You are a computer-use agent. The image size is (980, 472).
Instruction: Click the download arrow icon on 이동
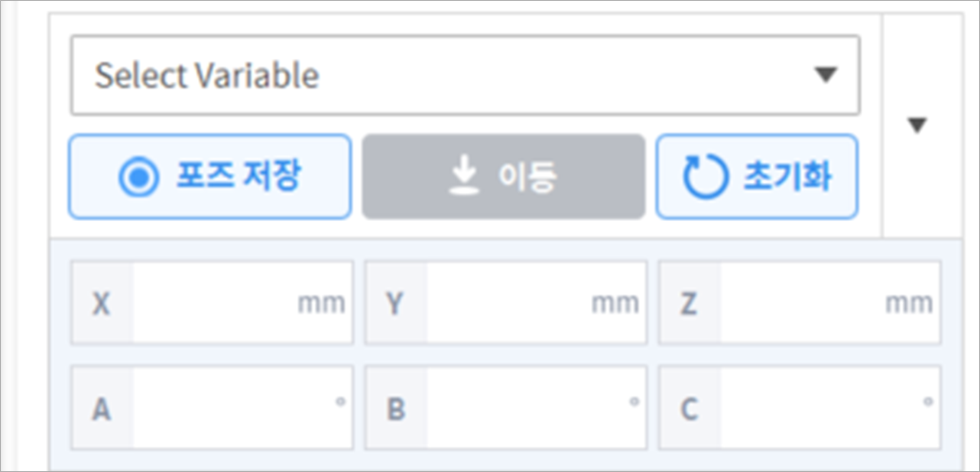(462, 177)
